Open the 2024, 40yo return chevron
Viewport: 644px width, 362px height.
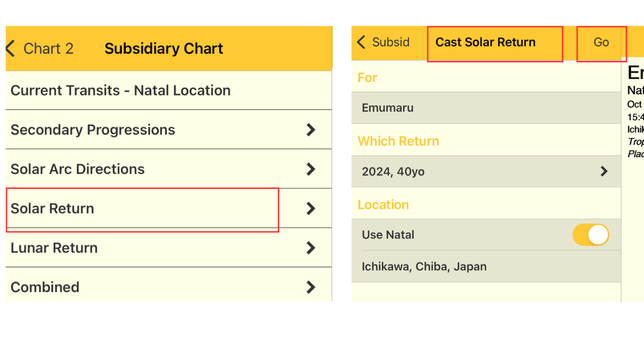604,171
